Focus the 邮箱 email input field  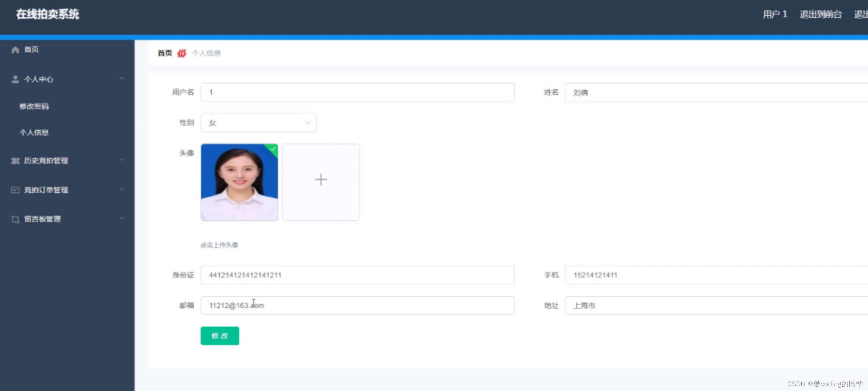coord(357,305)
